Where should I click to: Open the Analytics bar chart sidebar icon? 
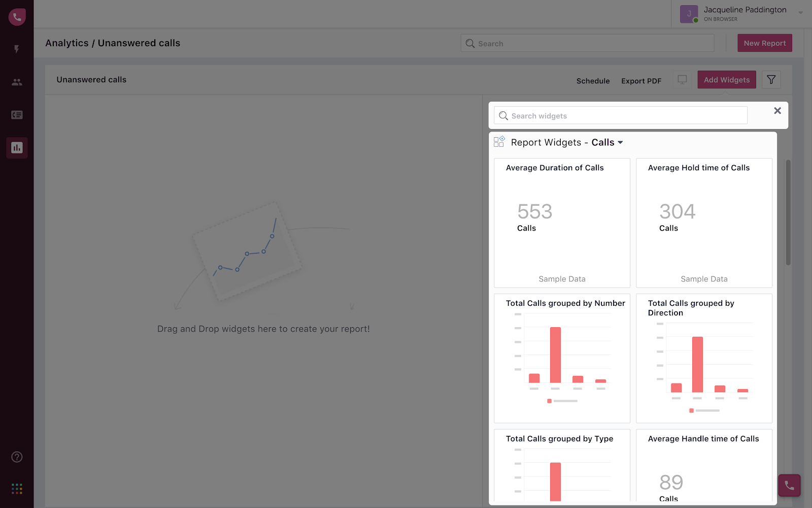[x=17, y=148]
